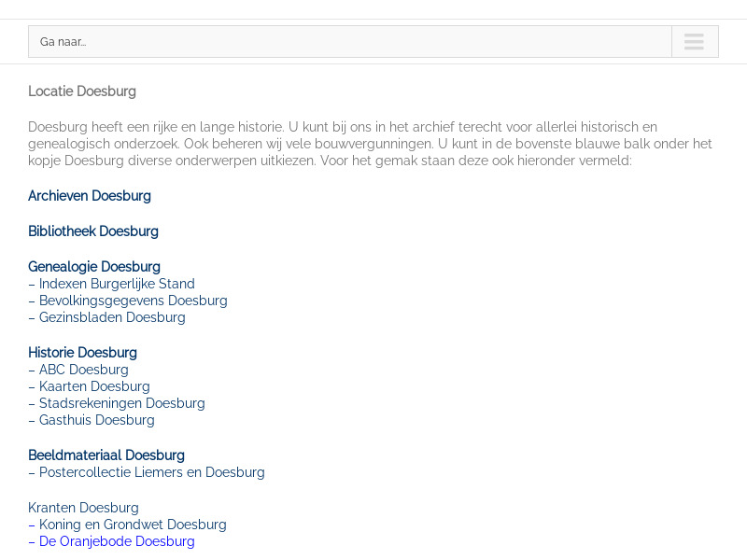Open Stadsrekeningen Doesburg
The height and width of the screenshot is (560, 747).
[x=121, y=403]
